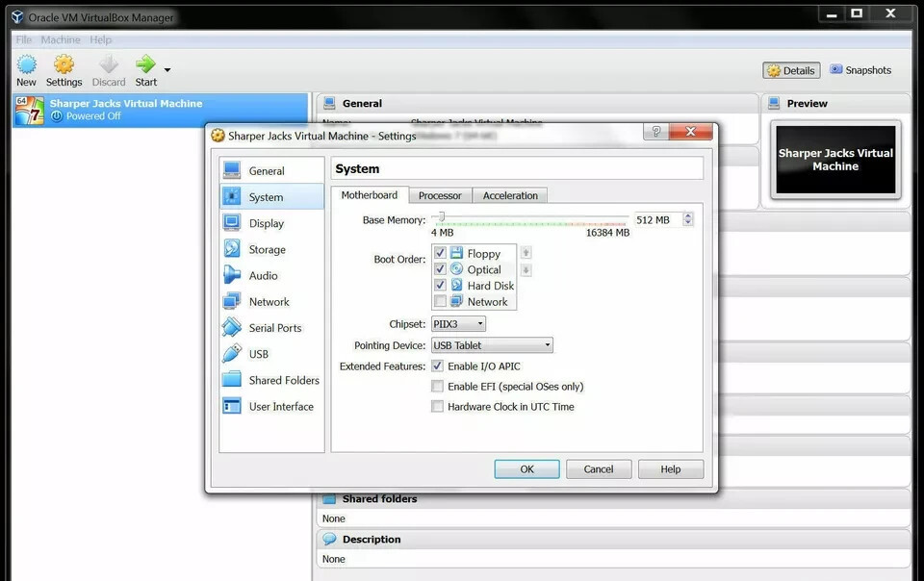Increase base memory with the up stepper
Viewport: 924px width, 581px height.
tap(687, 216)
